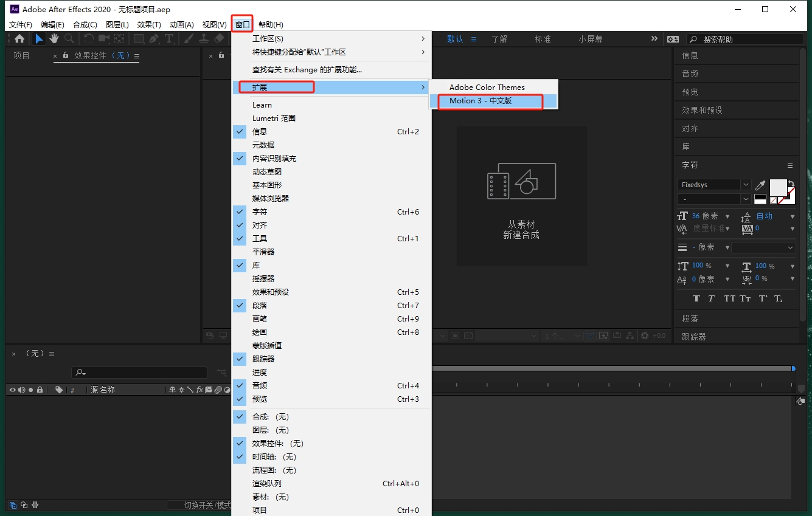This screenshot has height=516, width=812.
Task: Click the label tag column icon
Action: tap(59, 390)
